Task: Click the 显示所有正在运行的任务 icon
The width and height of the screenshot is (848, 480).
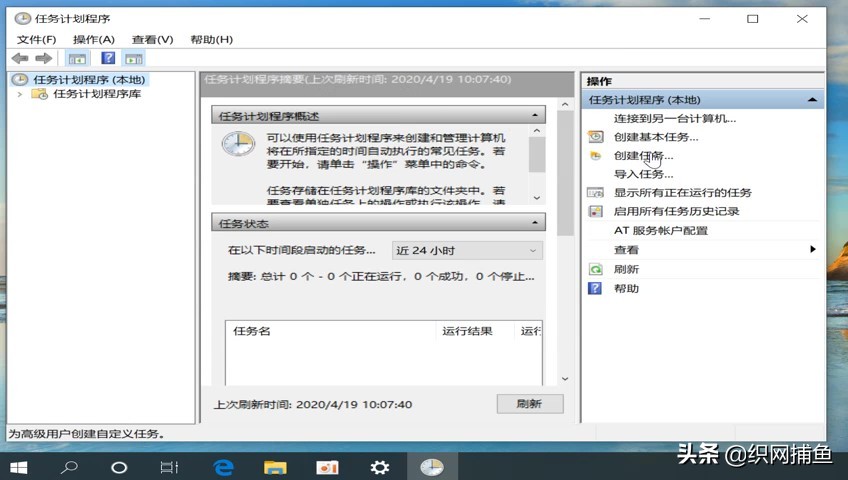Action: coord(595,192)
